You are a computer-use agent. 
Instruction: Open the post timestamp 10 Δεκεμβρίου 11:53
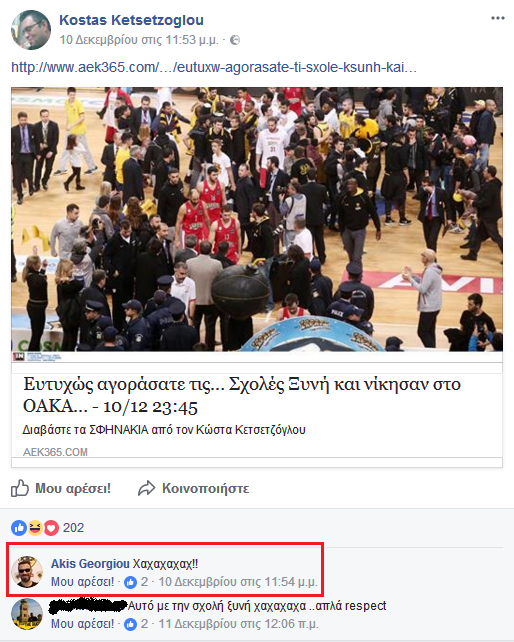(139, 40)
